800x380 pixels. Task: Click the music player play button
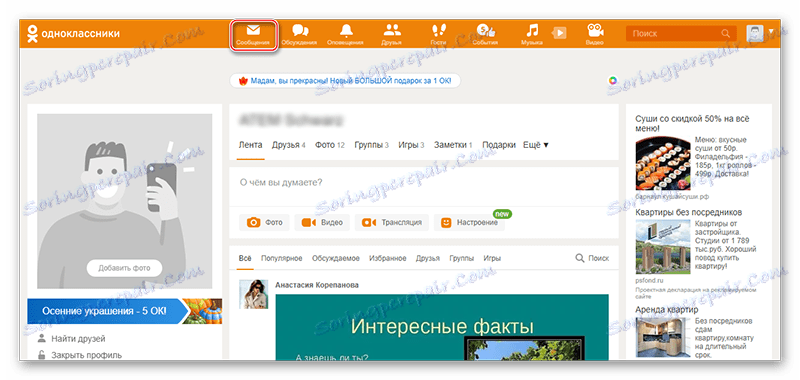coord(560,33)
